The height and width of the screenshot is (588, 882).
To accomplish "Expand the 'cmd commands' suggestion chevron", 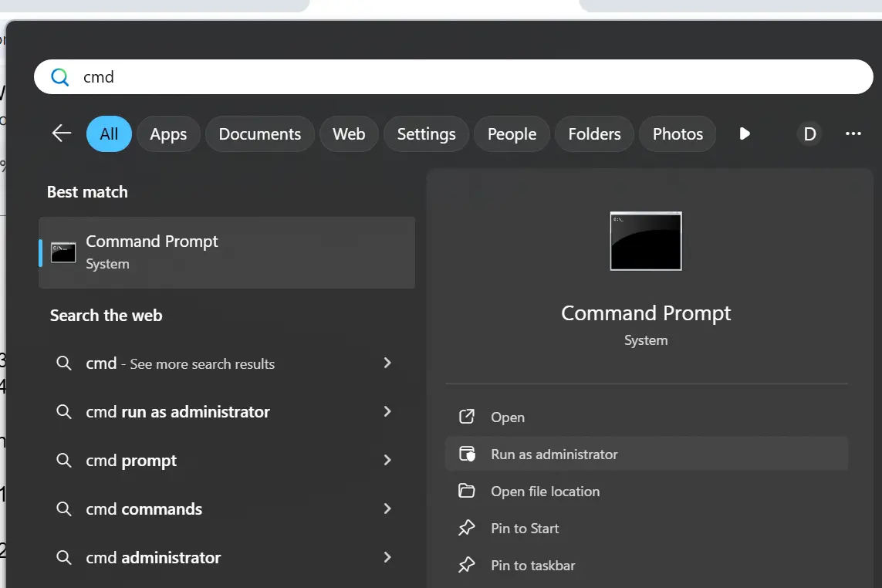I will pyautogui.click(x=387, y=509).
